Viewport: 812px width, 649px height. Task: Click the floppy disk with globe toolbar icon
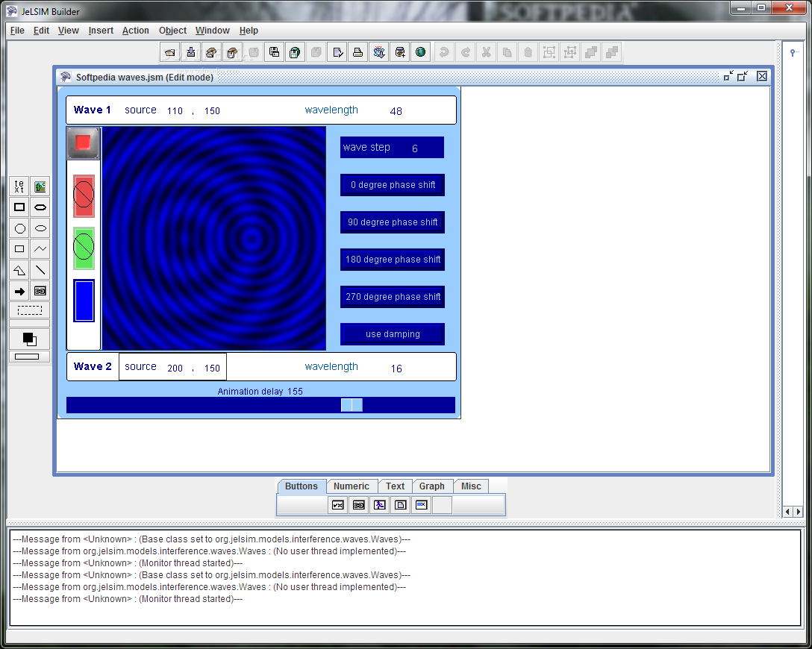tap(296, 52)
